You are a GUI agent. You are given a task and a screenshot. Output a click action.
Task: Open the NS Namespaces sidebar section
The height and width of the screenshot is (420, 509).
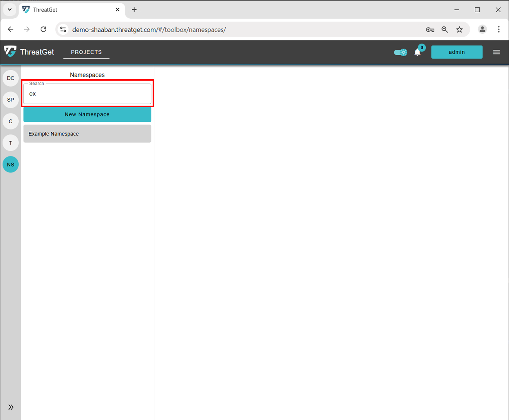10,164
